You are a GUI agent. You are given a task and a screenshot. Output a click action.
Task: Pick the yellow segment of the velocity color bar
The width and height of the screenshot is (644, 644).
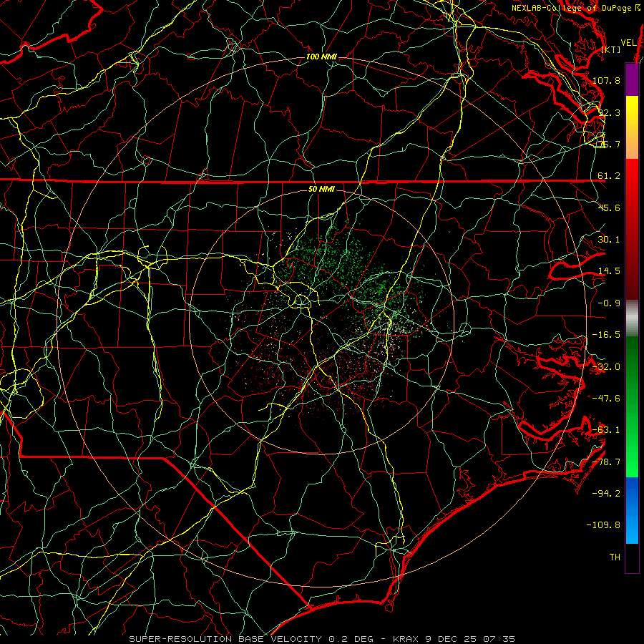pyautogui.click(x=632, y=127)
